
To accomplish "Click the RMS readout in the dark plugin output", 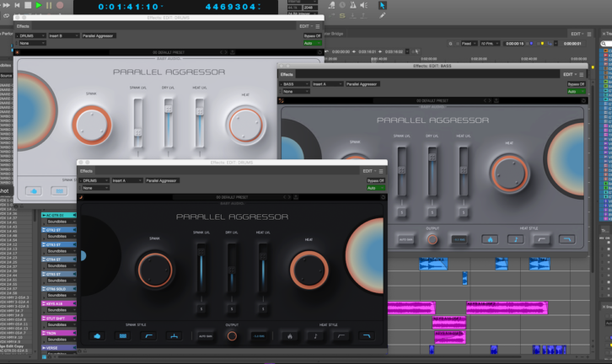I will click(259, 336).
